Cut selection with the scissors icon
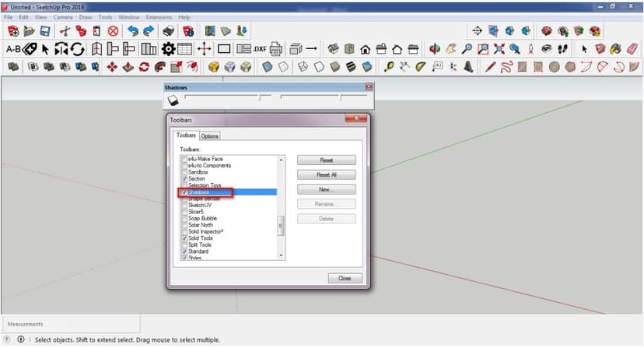Viewport: 644px width, 348px height. click(65, 31)
